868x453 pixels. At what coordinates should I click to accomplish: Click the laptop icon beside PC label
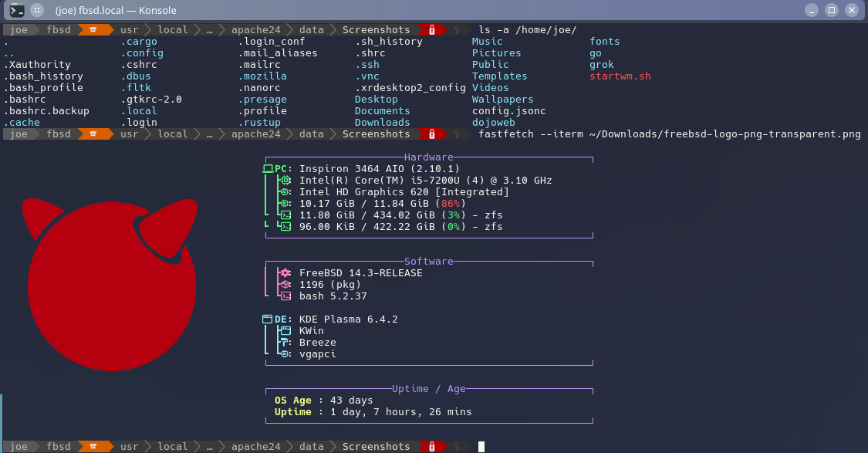[268, 169]
